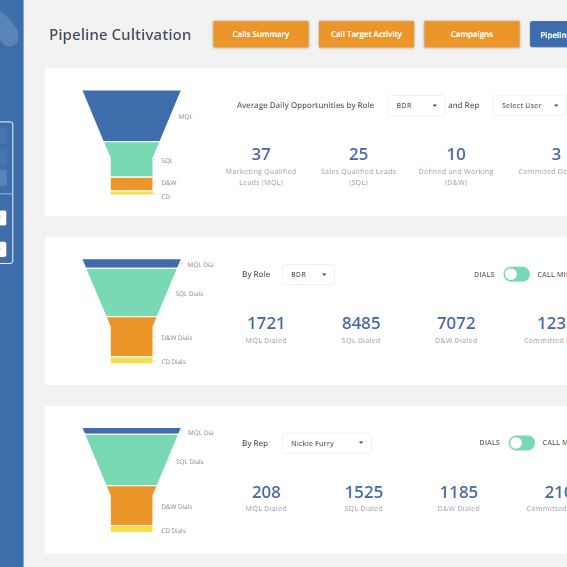Click the 7072 D&W Dialed value
The height and width of the screenshot is (567, 567).
click(456, 323)
